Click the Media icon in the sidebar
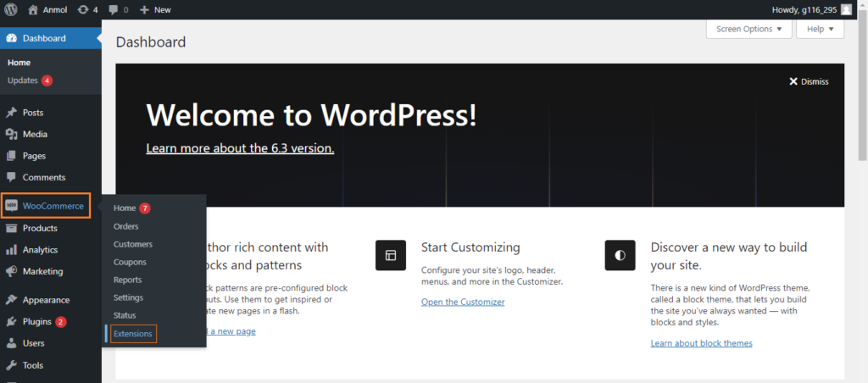Image resolution: width=868 pixels, height=383 pixels. tap(11, 134)
